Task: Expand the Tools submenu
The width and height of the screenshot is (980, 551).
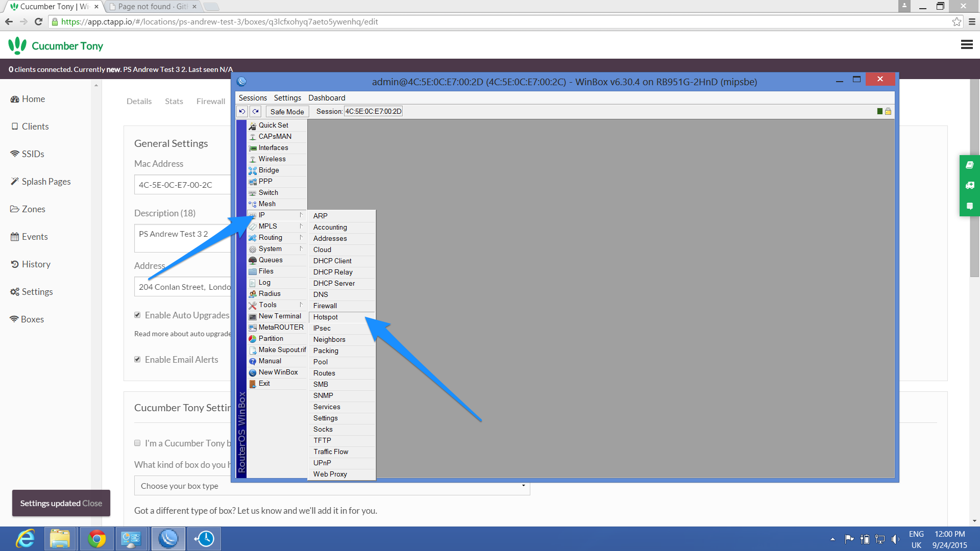Action: [x=277, y=305]
